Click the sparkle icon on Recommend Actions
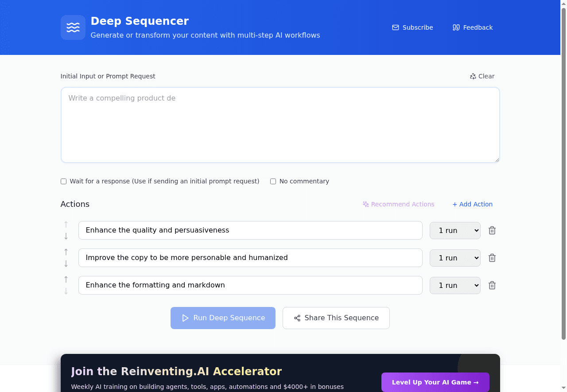The width and height of the screenshot is (567, 392). coord(365,204)
